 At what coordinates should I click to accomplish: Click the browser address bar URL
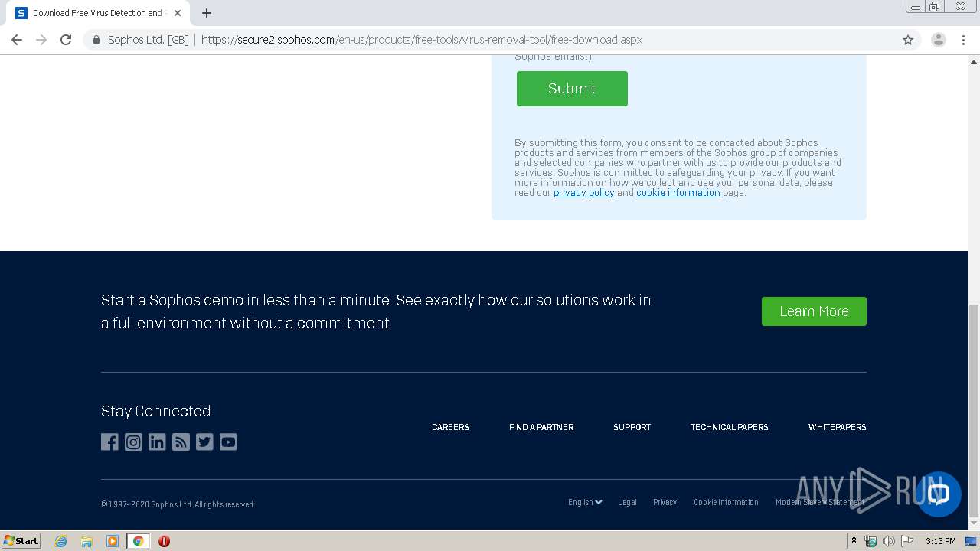pyautogui.click(x=422, y=40)
